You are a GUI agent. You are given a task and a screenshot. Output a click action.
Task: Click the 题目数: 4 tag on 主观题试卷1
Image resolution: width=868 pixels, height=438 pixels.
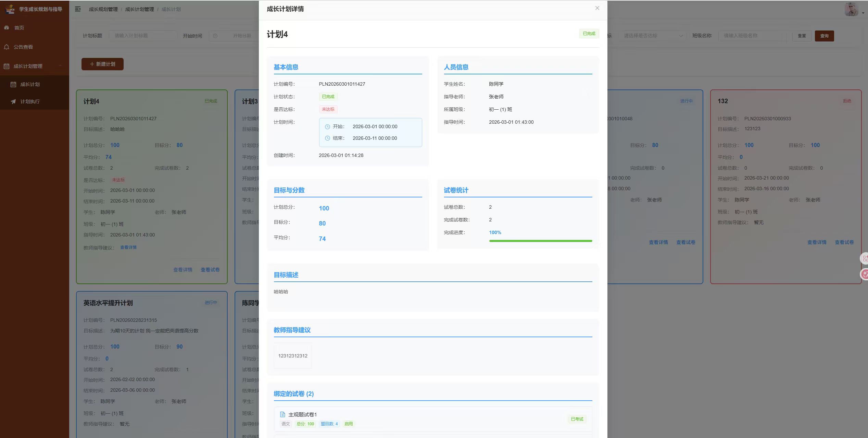329,424
